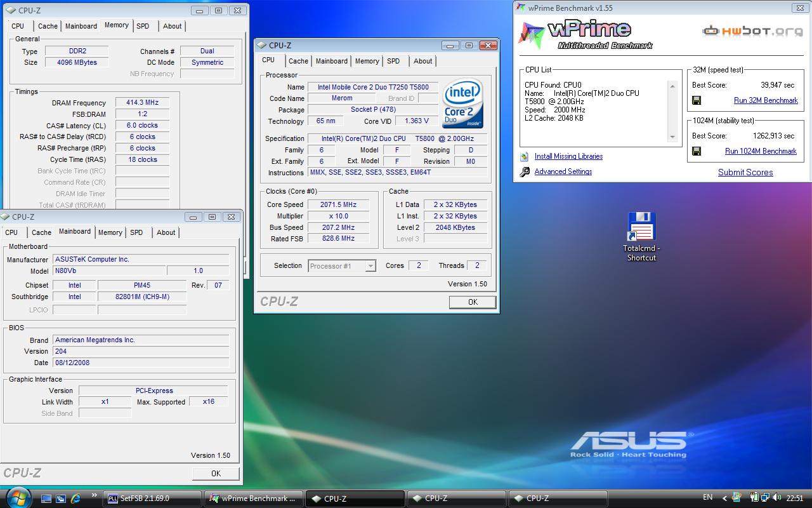Click the hwbot.org logo in wPrime
The image size is (812, 508).
pyautogui.click(x=752, y=30)
